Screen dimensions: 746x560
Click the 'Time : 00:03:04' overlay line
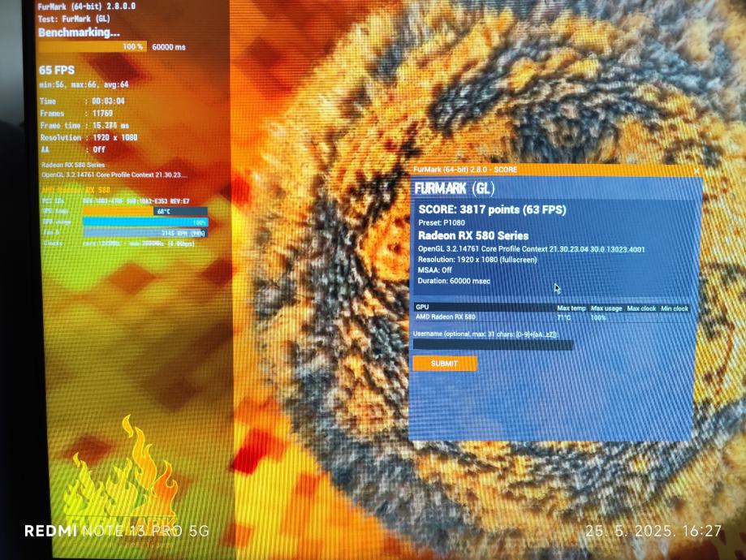(x=82, y=101)
